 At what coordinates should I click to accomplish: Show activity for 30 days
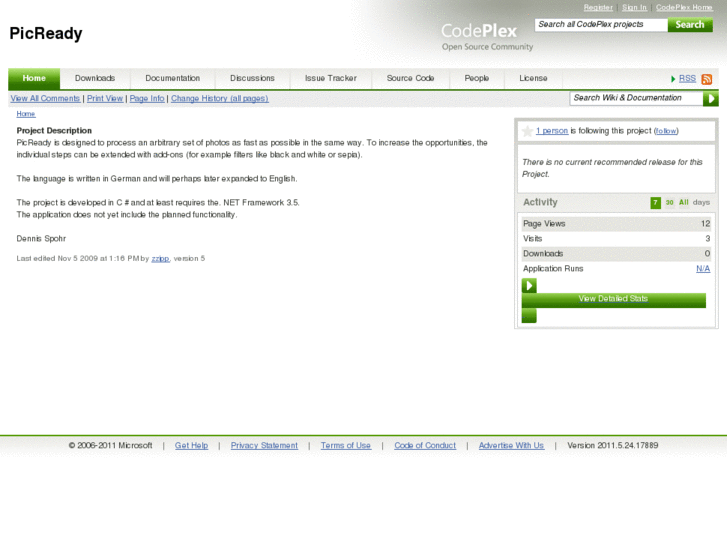point(670,203)
